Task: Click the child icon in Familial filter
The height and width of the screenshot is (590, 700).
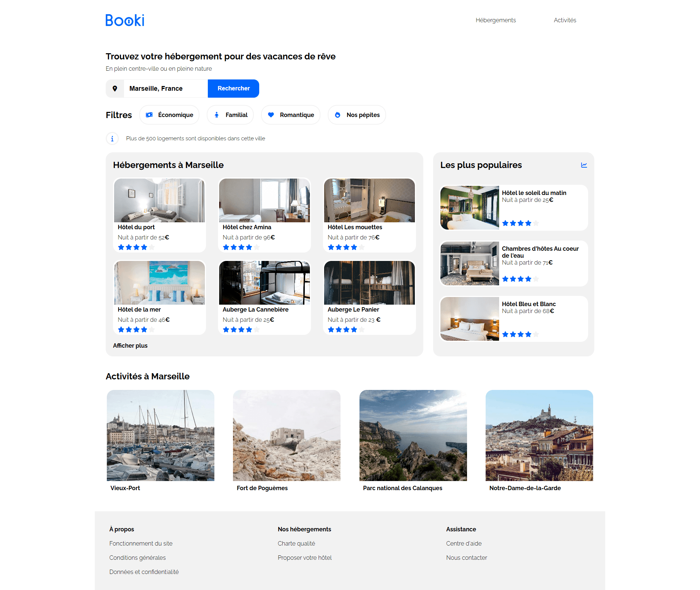Action: tap(217, 115)
